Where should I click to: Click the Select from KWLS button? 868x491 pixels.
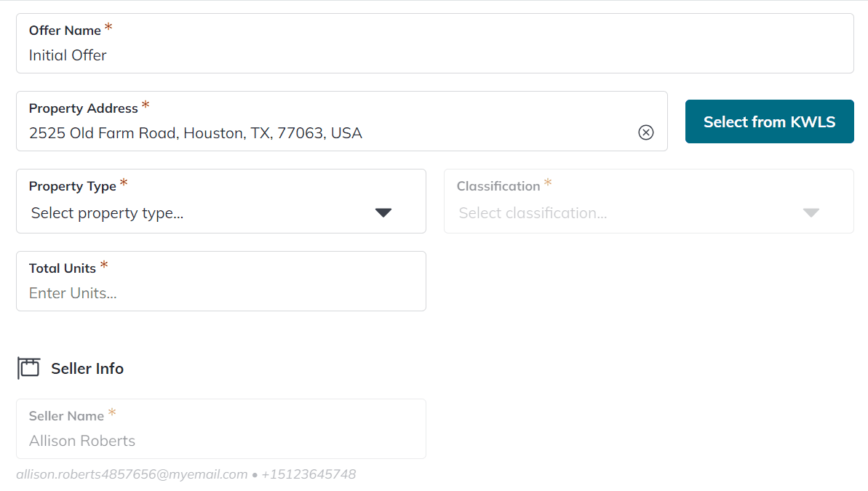click(x=769, y=121)
